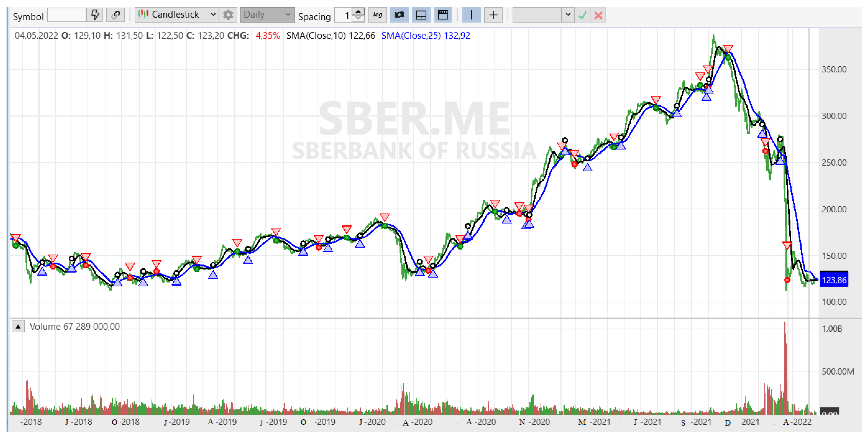The width and height of the screenshot is (868, 440).
Task: Click the Symbol input field
Action: [66, 15]
